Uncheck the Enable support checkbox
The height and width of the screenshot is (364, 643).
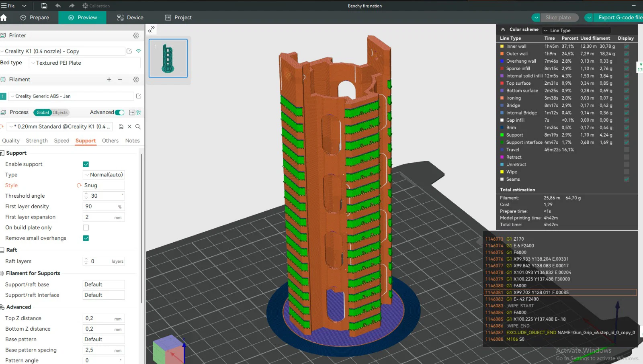pyautogui.click(x=86, y=164)
